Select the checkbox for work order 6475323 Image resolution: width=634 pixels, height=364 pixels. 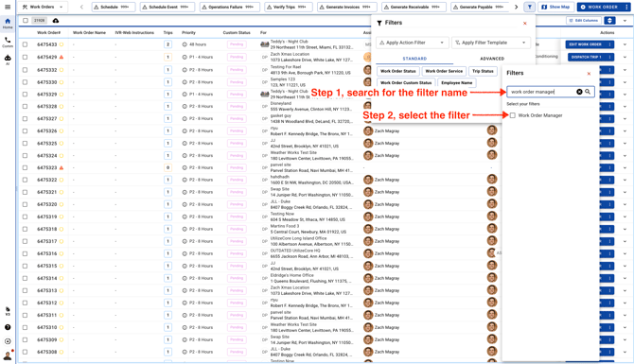[25, 167]
